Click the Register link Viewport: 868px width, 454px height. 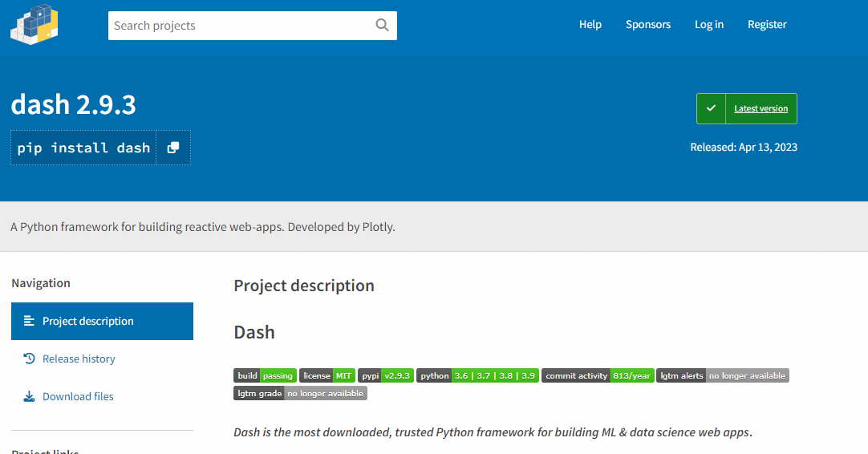[767, 25]
